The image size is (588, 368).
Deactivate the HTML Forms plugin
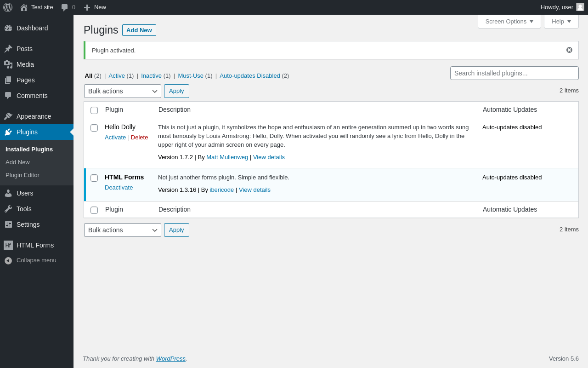(x=119, y=188)
